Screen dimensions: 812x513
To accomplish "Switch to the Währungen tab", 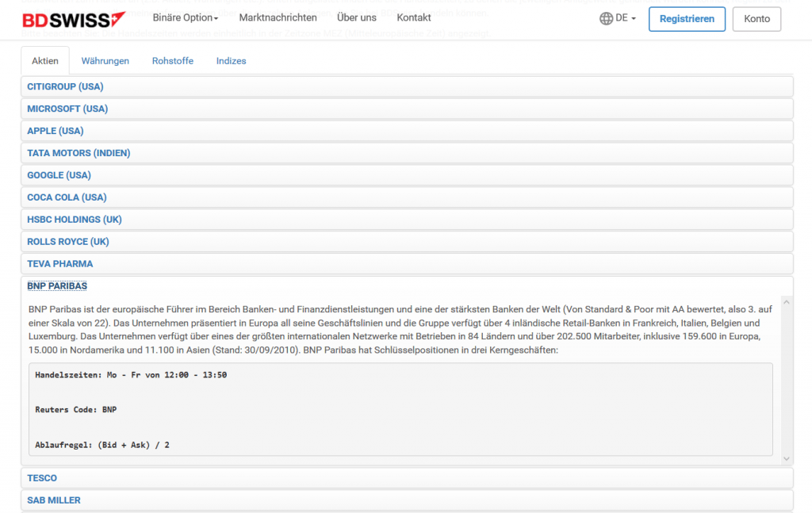I will (105, 61).
